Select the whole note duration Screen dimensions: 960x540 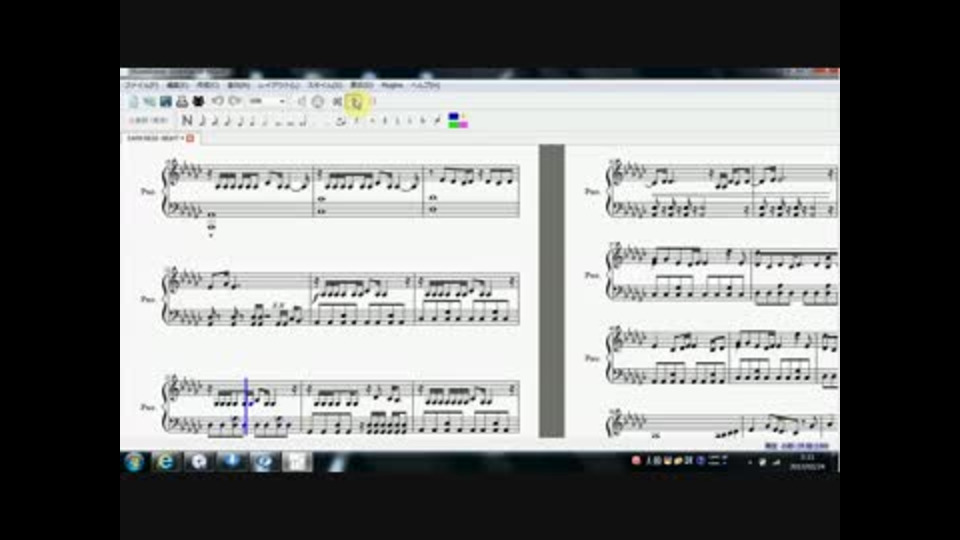click(x=279, y=122)
